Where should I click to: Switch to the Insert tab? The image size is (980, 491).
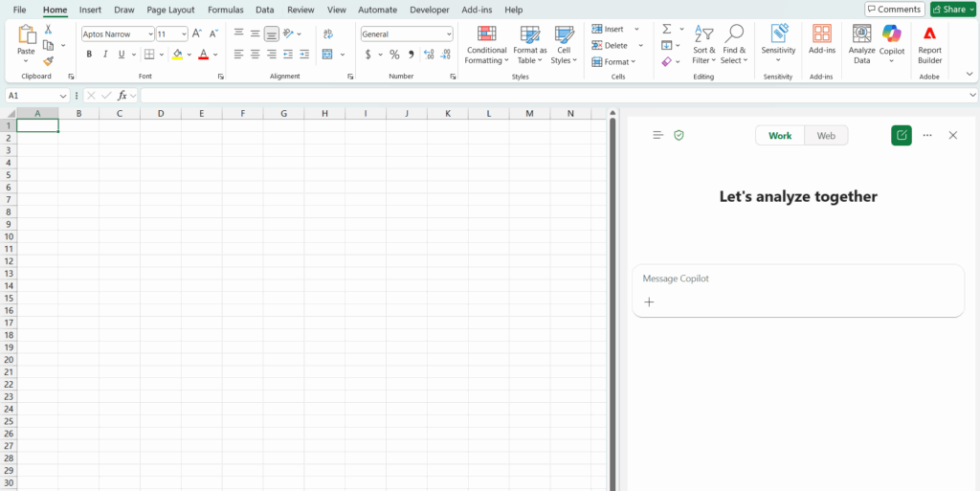coord(91,10)
